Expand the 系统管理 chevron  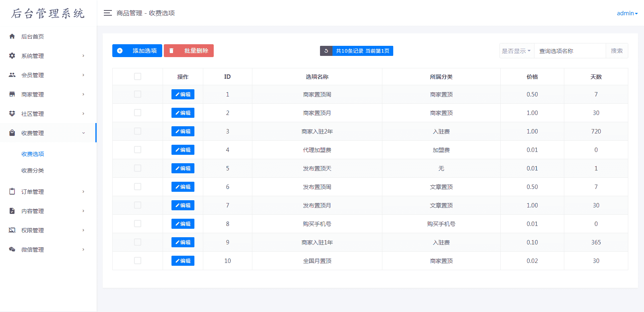pos(83,55)
